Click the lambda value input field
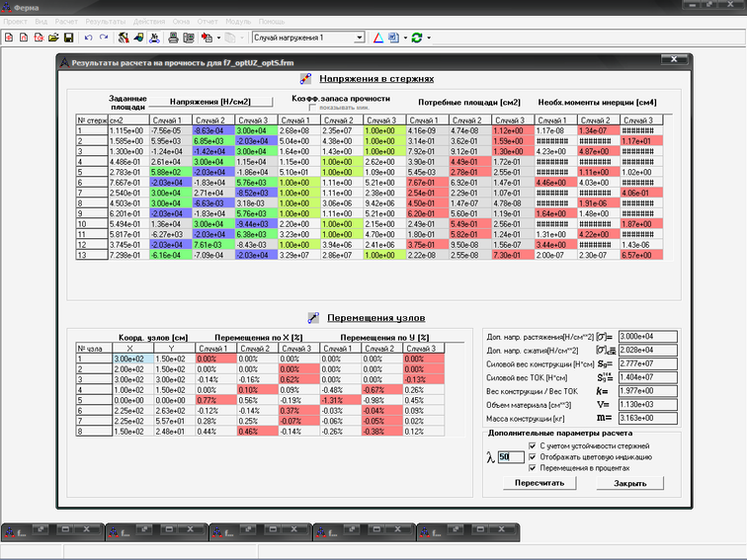Image resolution: width=747 pixels, height=560 pixels. click(x=505, y=457)
